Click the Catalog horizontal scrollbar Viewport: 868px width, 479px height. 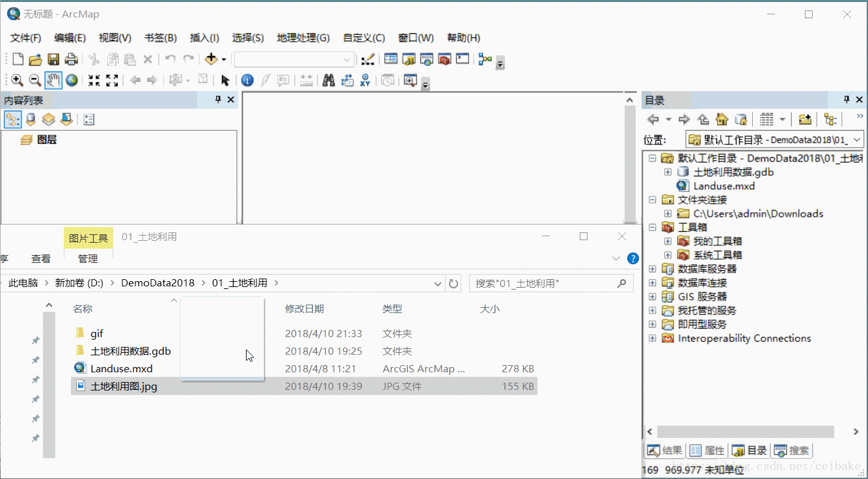point(745,431)
